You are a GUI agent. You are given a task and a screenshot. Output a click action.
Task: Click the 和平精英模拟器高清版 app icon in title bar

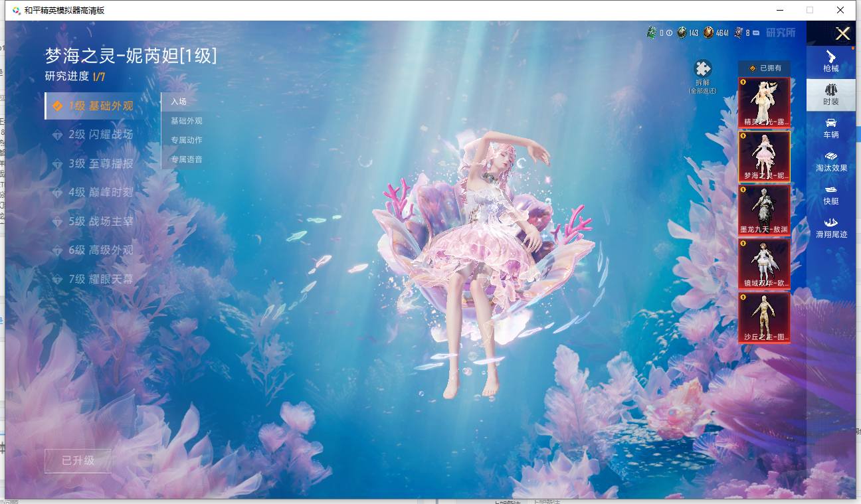tap(17, 11)
